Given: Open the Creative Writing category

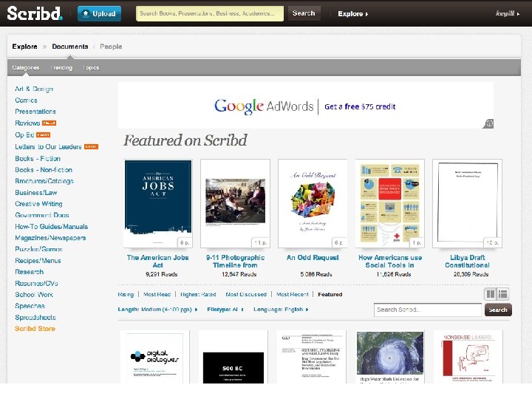Looking at the screenshot, I should (x=38, y=204).
